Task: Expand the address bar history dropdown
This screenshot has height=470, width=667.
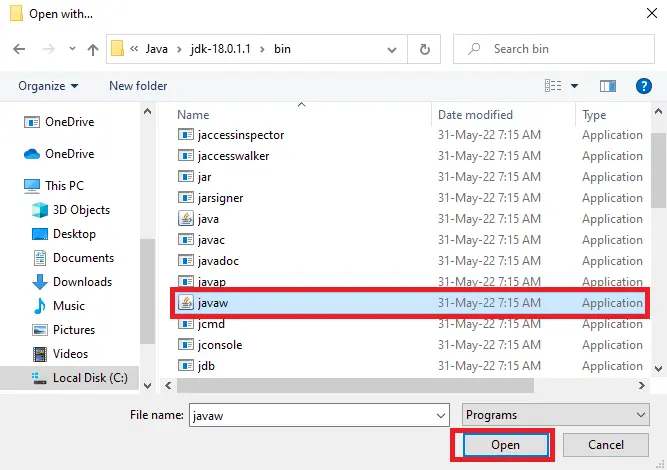Action: click(392, 49)
